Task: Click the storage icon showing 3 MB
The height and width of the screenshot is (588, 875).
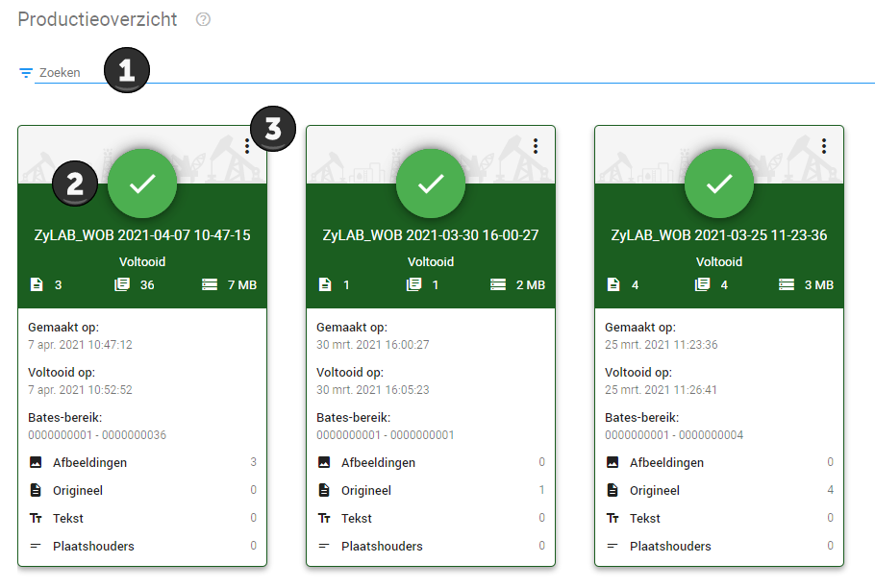Action: (x=787, y=284)
